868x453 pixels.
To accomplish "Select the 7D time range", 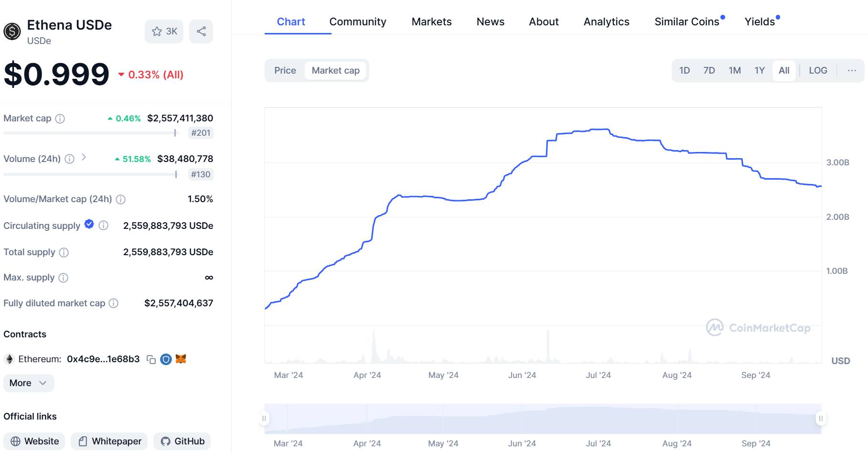I will [x=709, y=70].
